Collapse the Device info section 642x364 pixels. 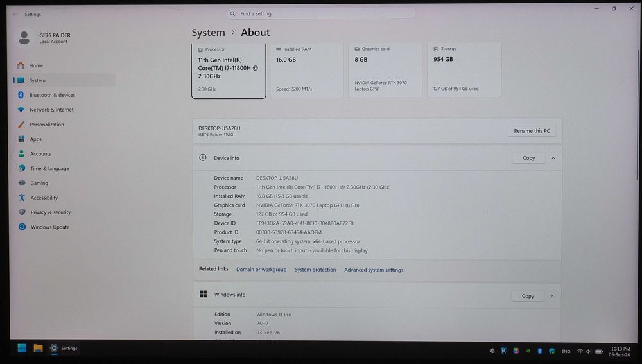(553, 158)
